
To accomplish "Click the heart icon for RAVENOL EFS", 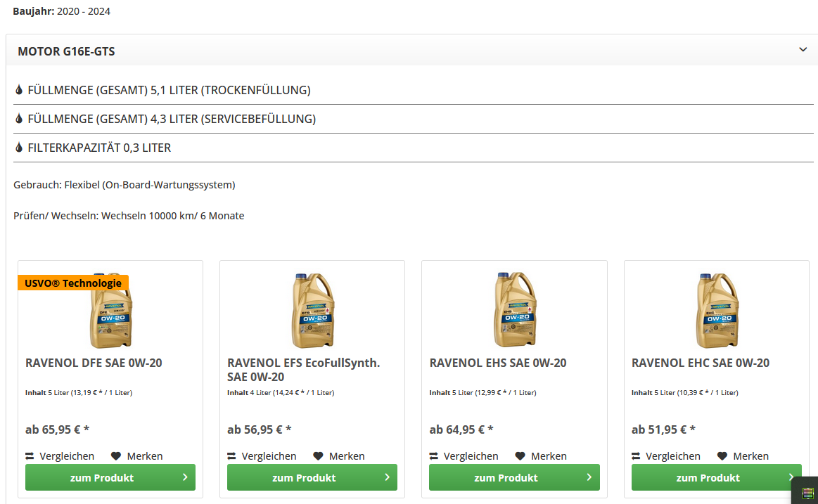I will [318, 456].
